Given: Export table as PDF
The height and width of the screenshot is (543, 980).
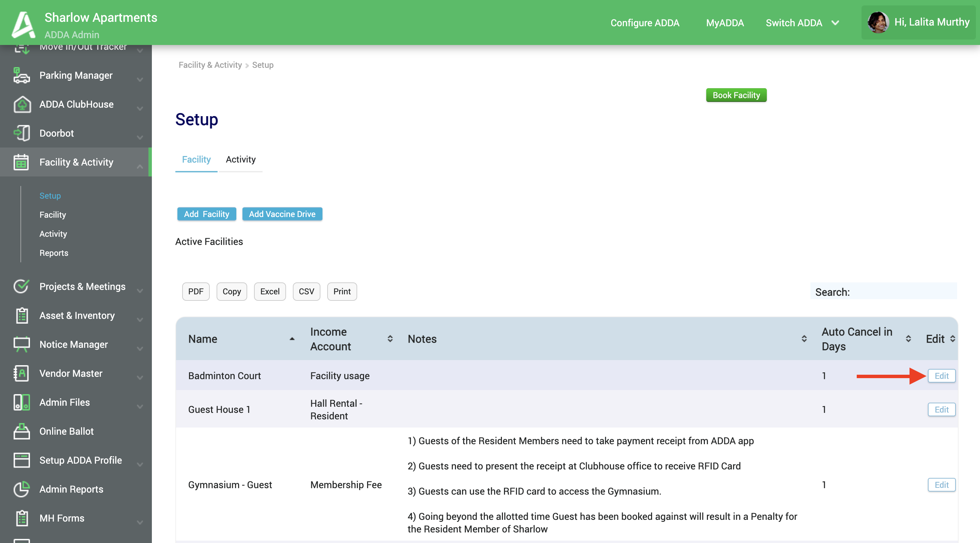Looking at the screenshot, I should pos(195,292).
